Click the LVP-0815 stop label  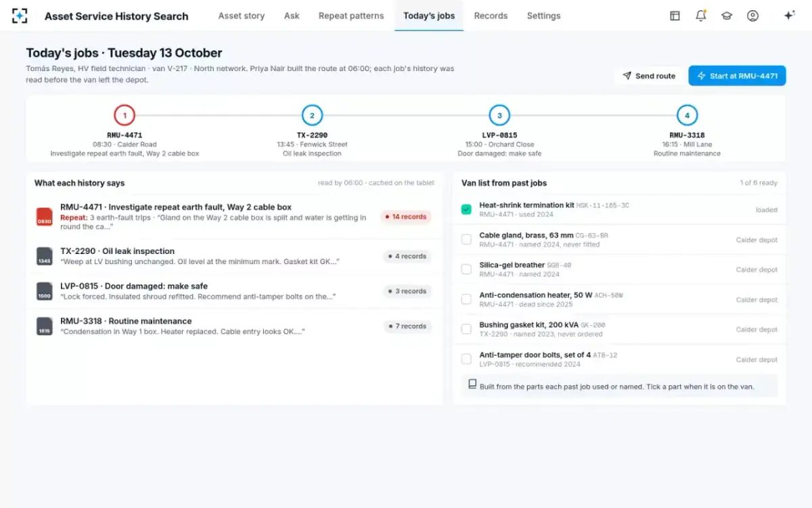point(499,135)
